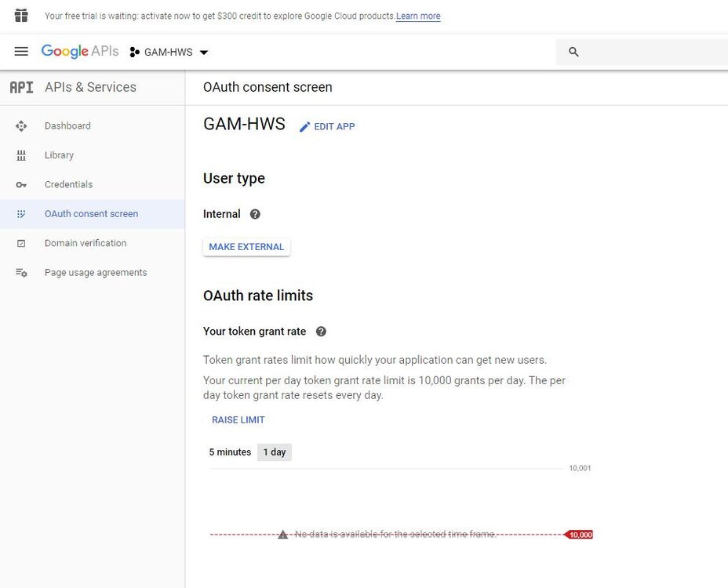Select the 1 day chart tab
728x588 pixels.
(x=275, y=452)
